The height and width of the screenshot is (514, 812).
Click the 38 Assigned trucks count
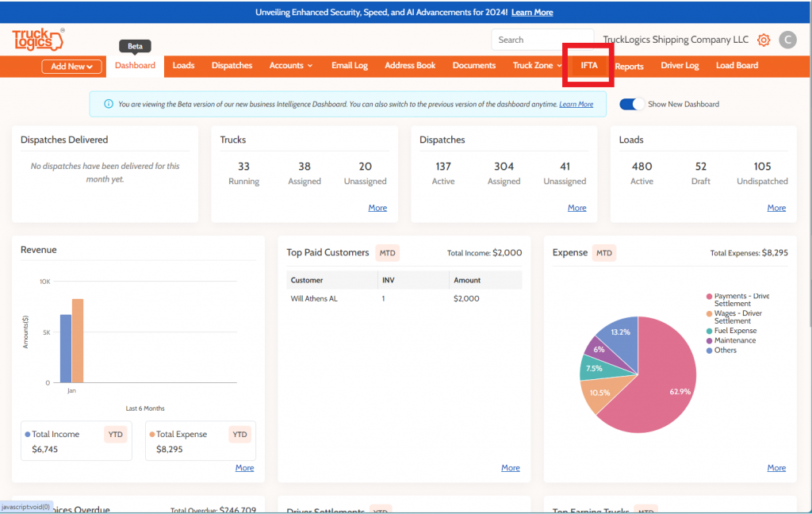304,167
